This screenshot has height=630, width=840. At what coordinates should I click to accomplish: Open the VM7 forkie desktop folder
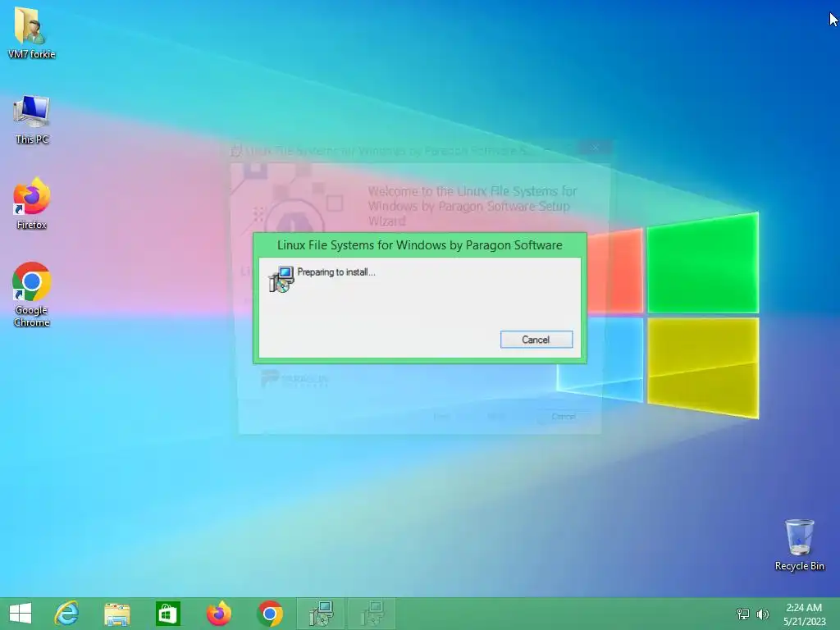(31, 32)
